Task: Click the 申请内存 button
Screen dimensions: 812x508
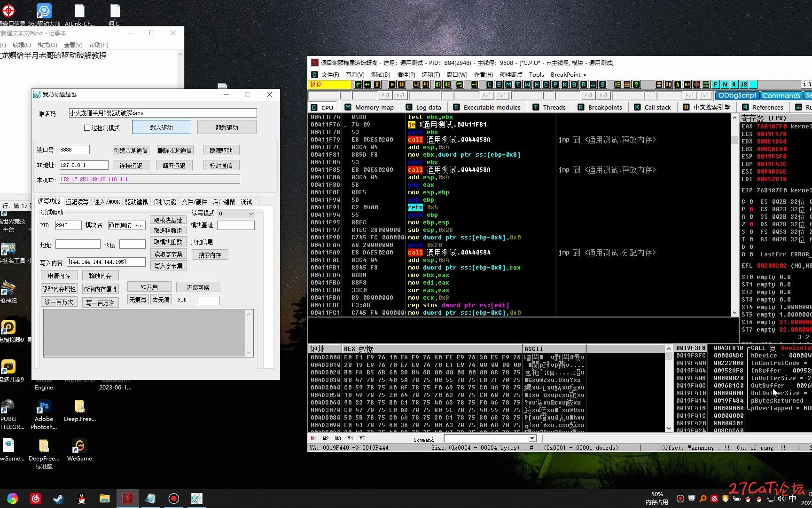Action: [x=59, y=276]
